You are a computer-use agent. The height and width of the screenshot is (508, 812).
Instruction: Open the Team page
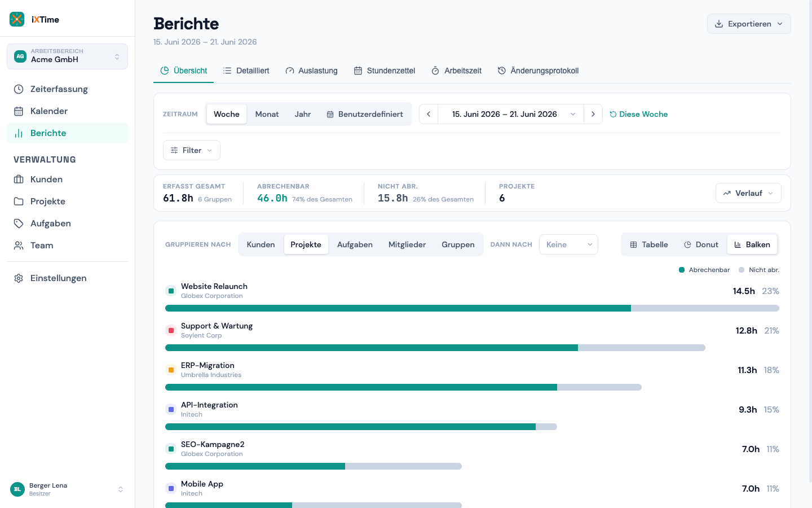[67, 246]
